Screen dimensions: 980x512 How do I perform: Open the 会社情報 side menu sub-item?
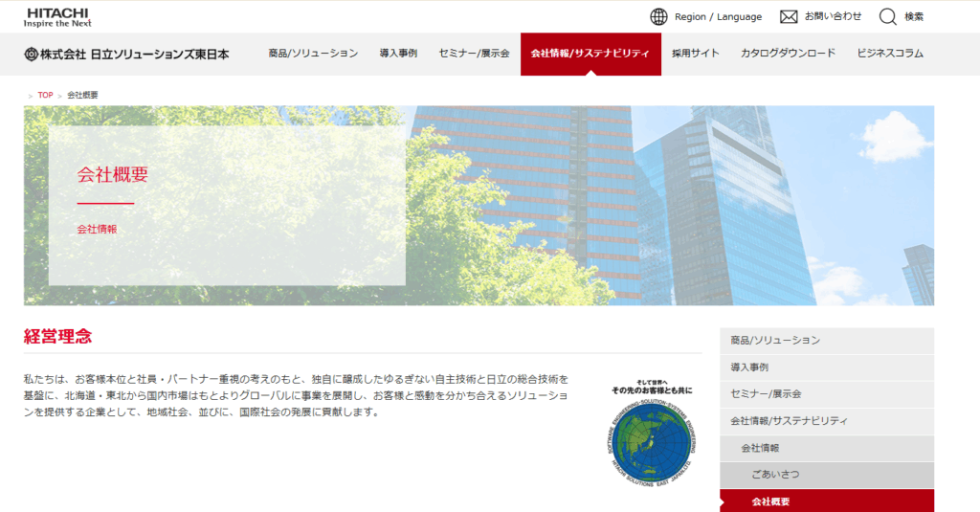coord(827,448)
